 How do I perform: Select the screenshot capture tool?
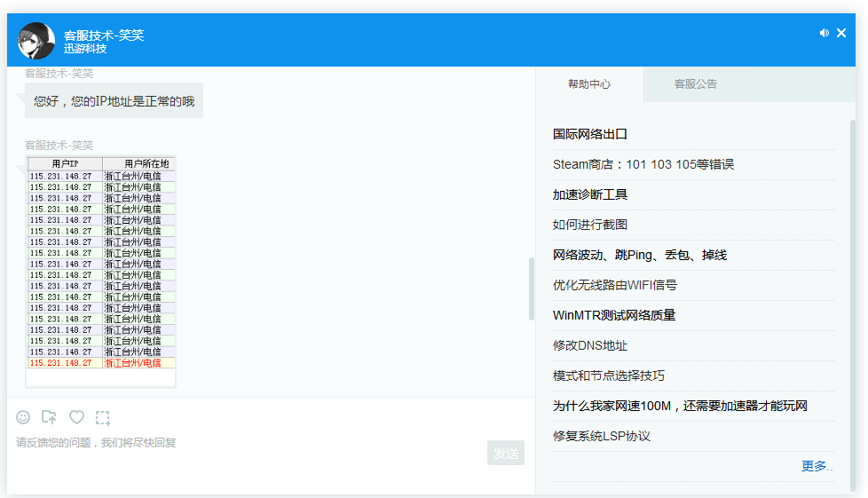103,417
